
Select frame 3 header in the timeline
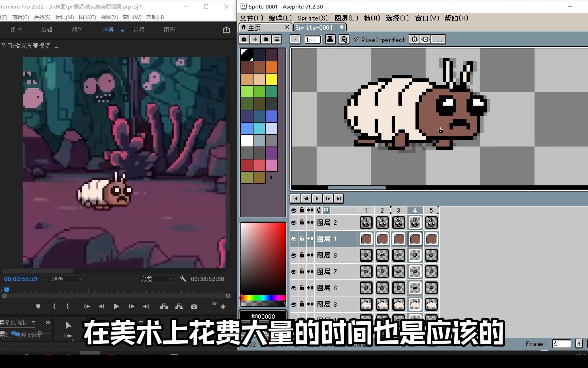398,210
